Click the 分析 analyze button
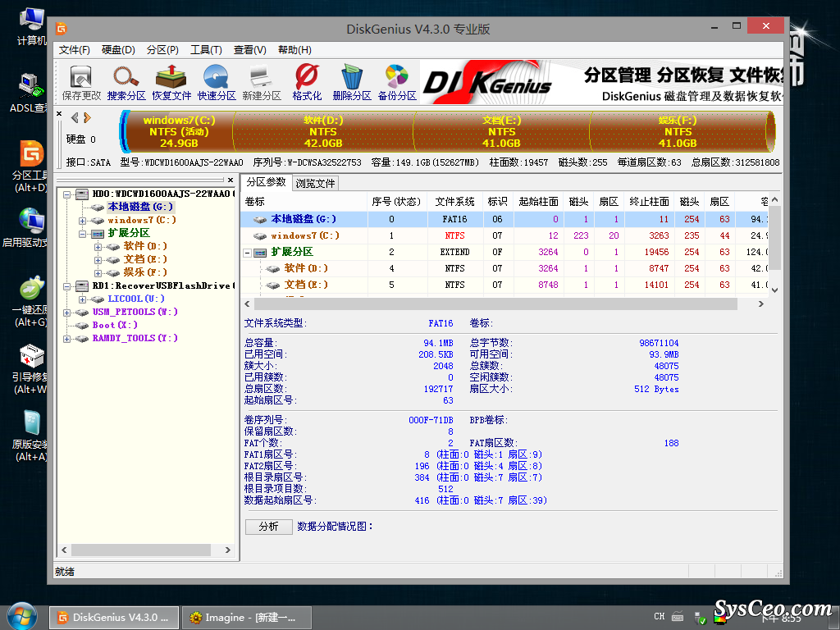Image resolution: width=840 pixels, height=630 pixels. click(269, 527)
